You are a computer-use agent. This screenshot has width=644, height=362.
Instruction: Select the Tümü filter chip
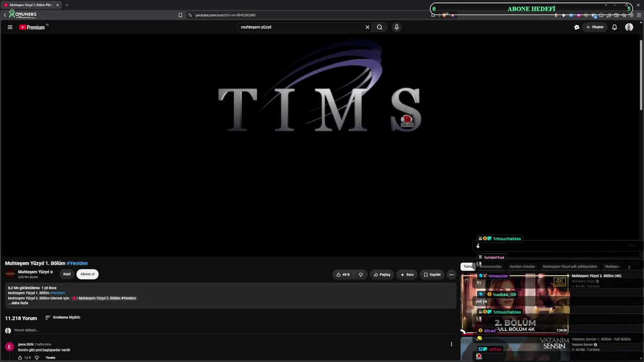pos(468,266)
